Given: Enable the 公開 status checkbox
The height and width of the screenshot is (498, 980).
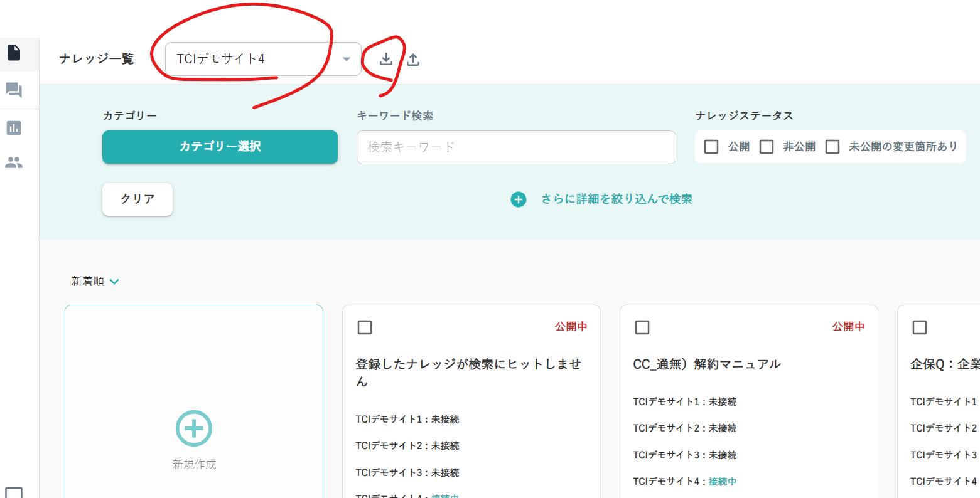Looking at the screenshot, I should tap(711, 147).
